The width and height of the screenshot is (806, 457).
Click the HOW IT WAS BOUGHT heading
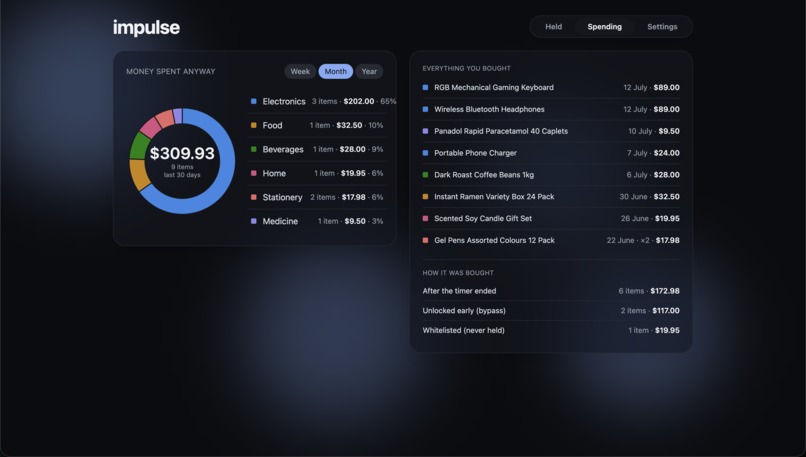(x=458, y=273)
